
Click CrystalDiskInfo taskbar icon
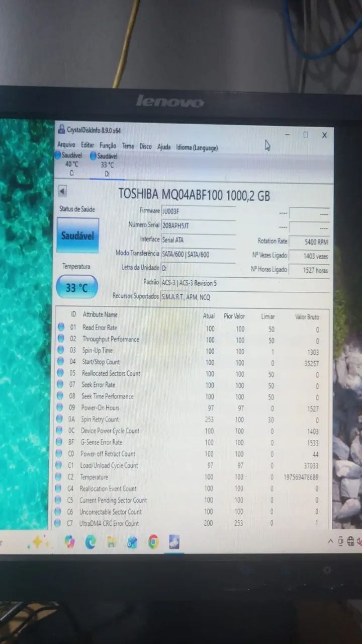[174, 542]
